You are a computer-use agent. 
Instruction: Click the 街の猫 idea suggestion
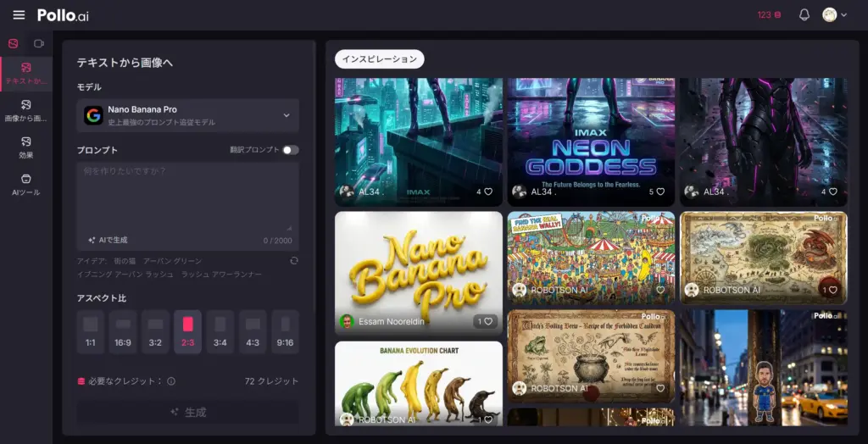(x=125, y=261)
